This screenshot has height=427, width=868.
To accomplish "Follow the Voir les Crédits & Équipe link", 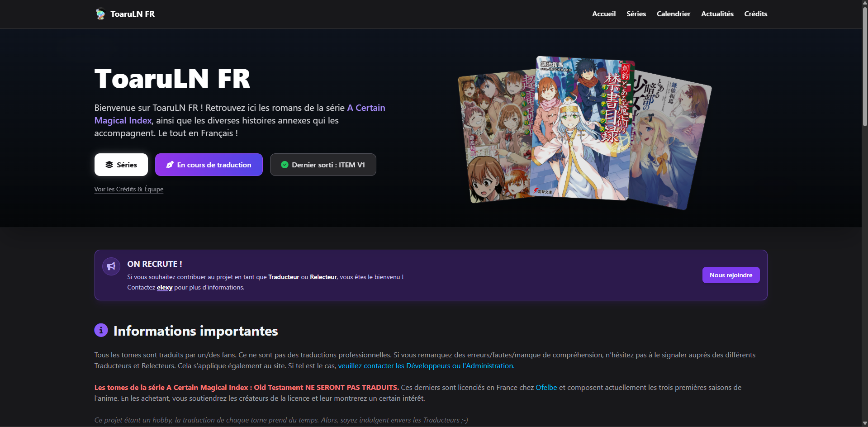I will (128, 189).
